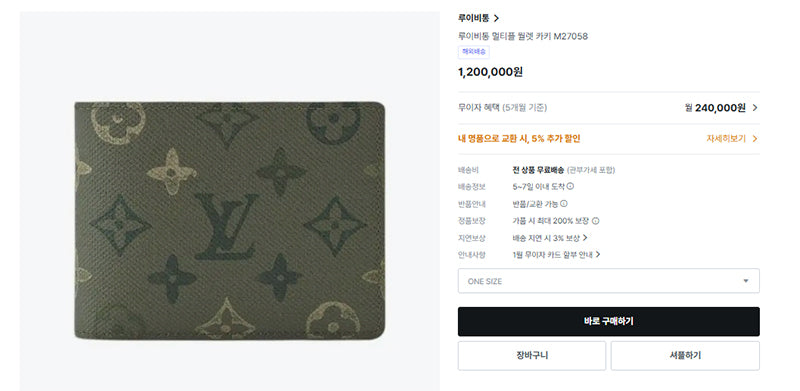The image size is (800, 391).
Task: Open the ONE SIZE dropdown
Action: coord(609,281)
